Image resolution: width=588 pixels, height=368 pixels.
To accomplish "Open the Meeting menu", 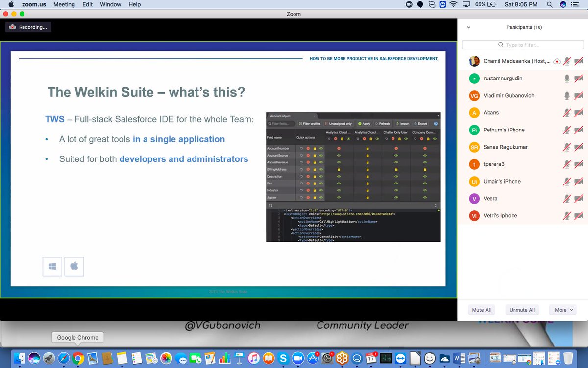I will point(64,4).
